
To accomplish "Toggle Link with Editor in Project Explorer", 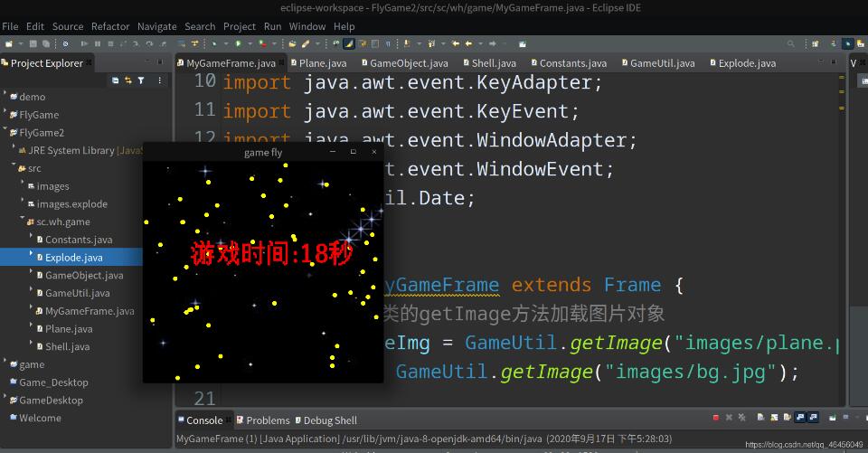I will [128, 80].
